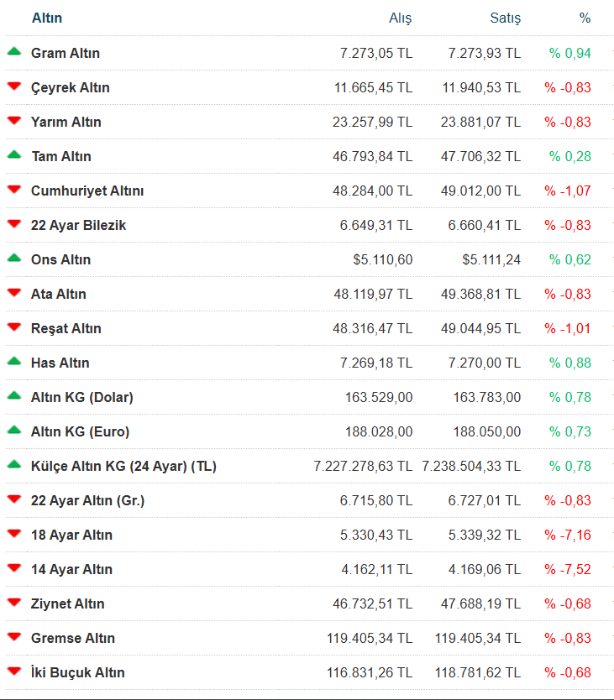Click the Satış column header
The width and height of the screenshot is (614, 700).
505,18
